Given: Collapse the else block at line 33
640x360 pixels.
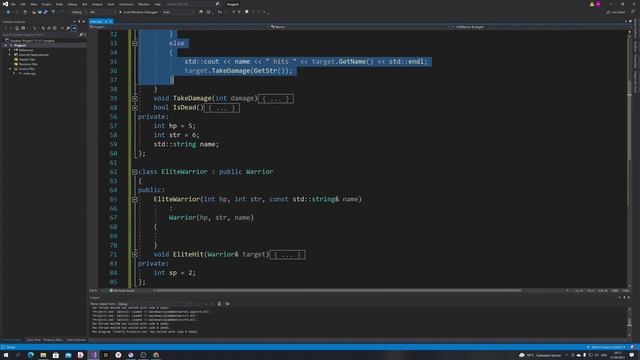Looking at the screenshot, I should [135, 43].
